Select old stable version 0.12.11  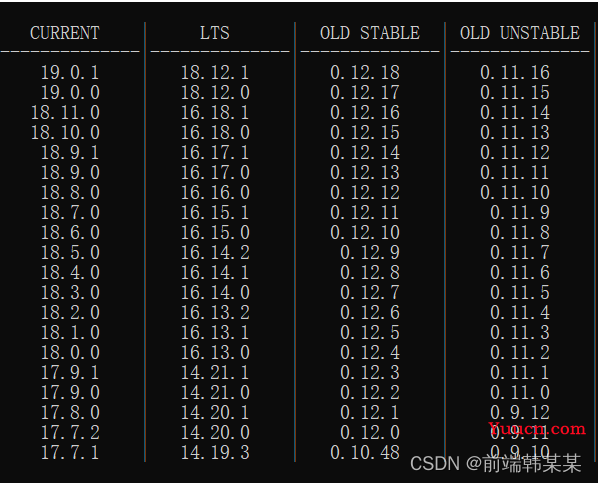tap(365, 213)
